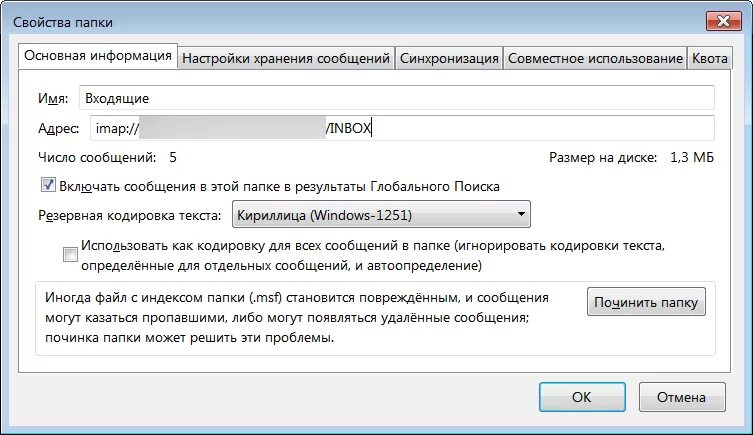This screenshot has height=435, width=753.
Task: Go to the Синхронизация tab
Action: 449,59
